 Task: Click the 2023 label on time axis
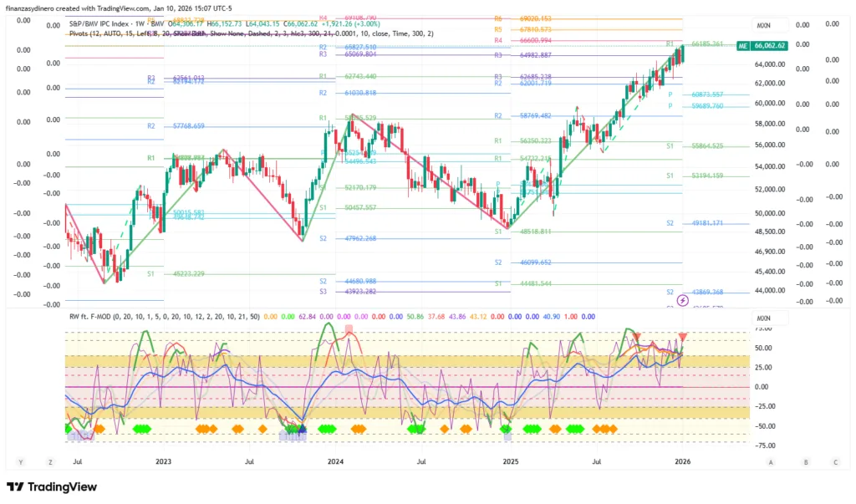[x=163, y=461]
